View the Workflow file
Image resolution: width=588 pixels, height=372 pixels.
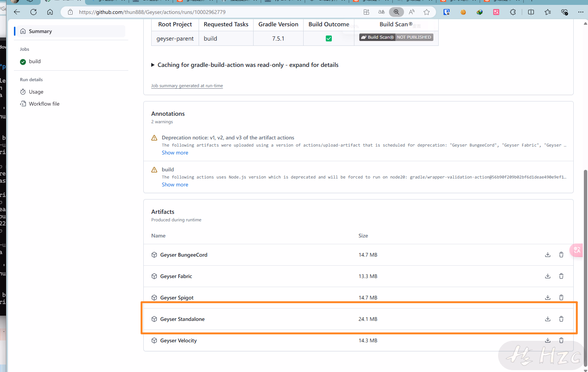[x=44, y=104]
